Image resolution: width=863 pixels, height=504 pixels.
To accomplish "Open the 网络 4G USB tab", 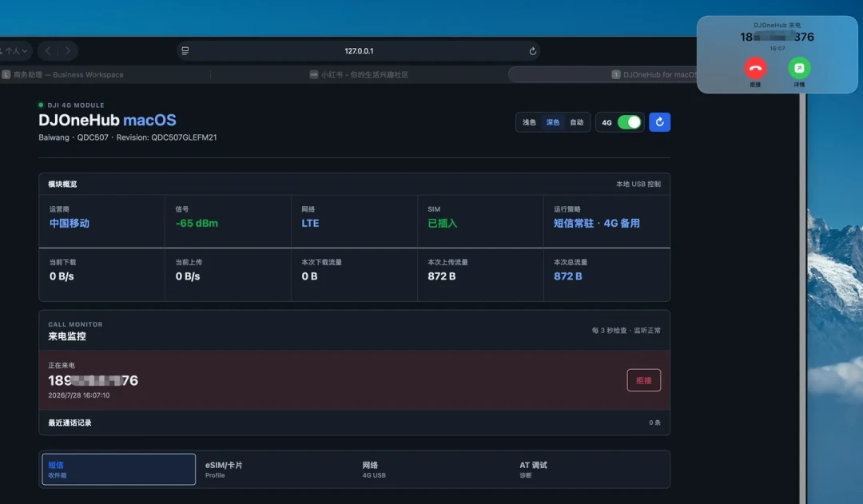I will click(x=433, y=470).
